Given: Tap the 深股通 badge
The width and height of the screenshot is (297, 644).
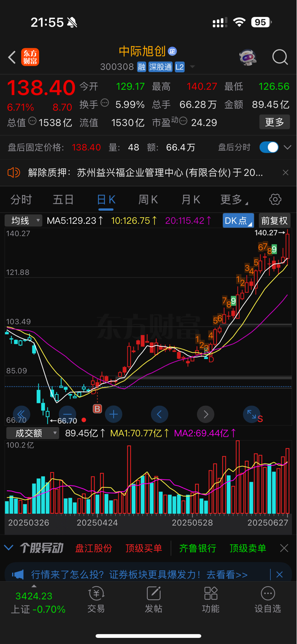Looking at the screenshot, I should click(160, 67).
